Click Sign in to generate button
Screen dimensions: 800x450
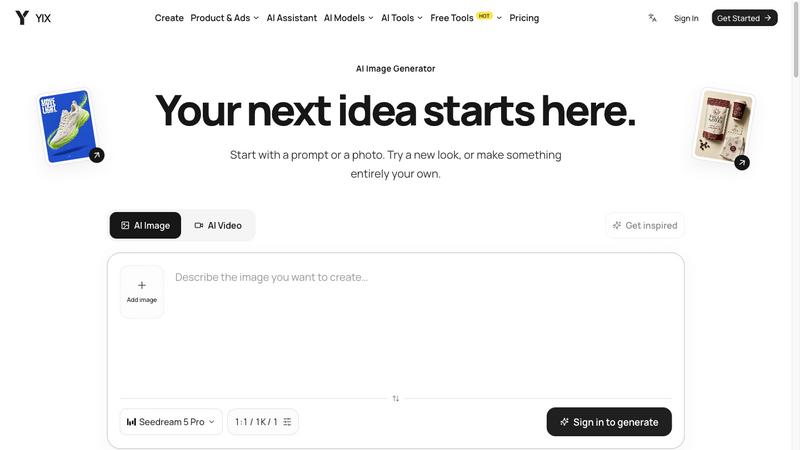pos(609,422)
